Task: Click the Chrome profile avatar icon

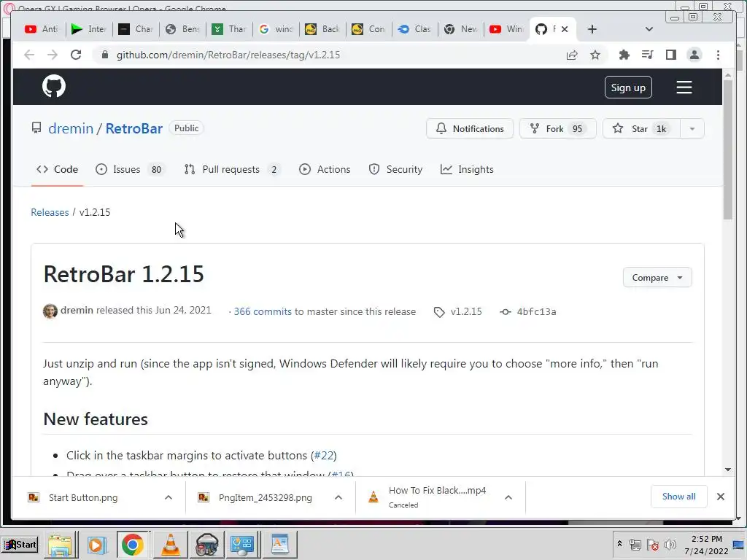Action: (x=694, y=55)
